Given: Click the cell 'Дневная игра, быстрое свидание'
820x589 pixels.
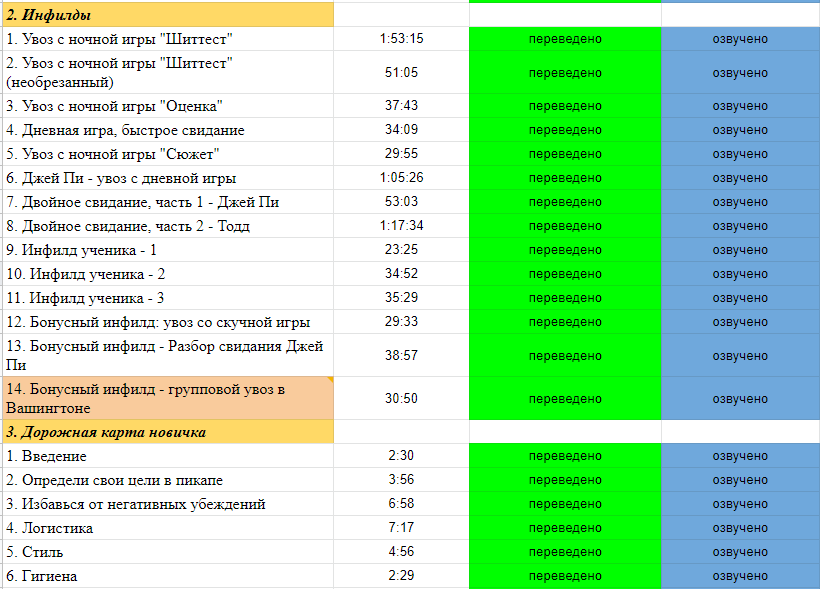Looking at the screenshot, I should click(166, 130).
